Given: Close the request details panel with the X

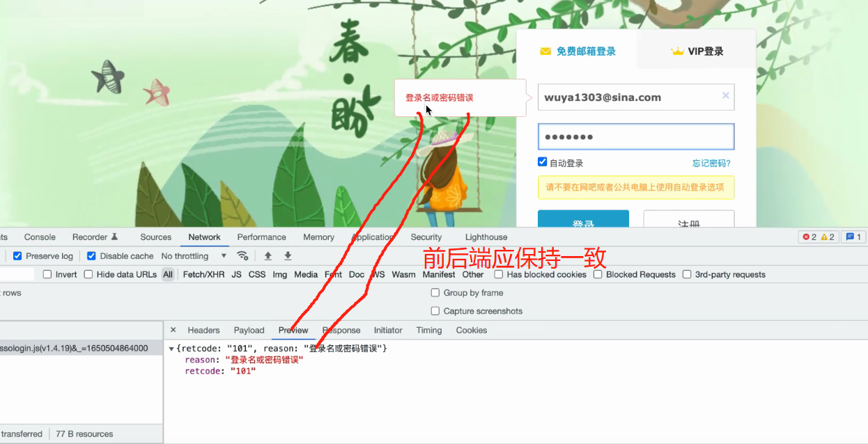Looking at the screenshot, I should (173, 330).
